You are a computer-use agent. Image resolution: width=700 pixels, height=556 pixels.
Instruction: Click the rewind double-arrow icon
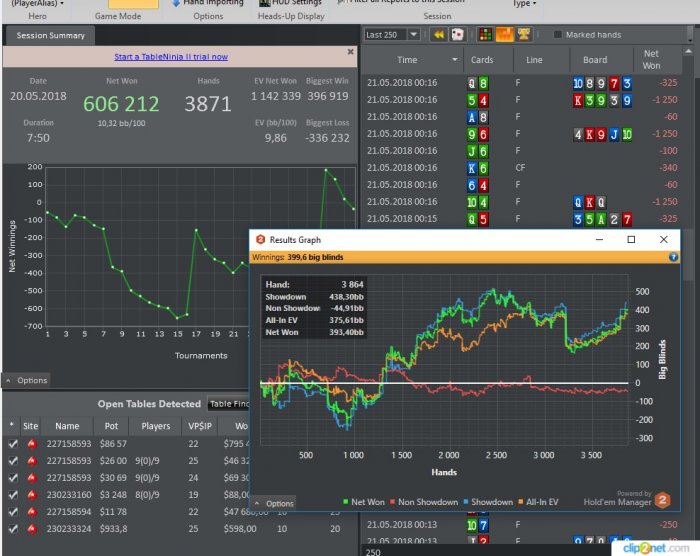(438, 35)
